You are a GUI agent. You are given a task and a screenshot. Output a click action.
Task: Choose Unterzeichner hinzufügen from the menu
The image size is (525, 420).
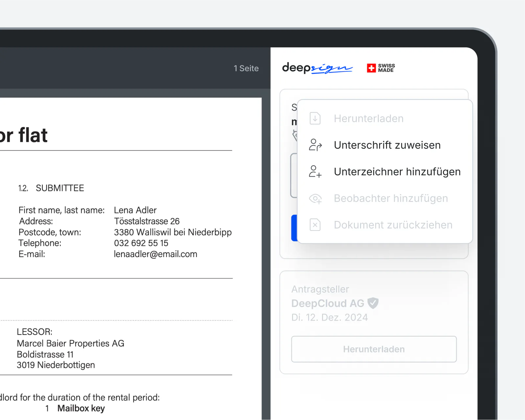(385, 172)
